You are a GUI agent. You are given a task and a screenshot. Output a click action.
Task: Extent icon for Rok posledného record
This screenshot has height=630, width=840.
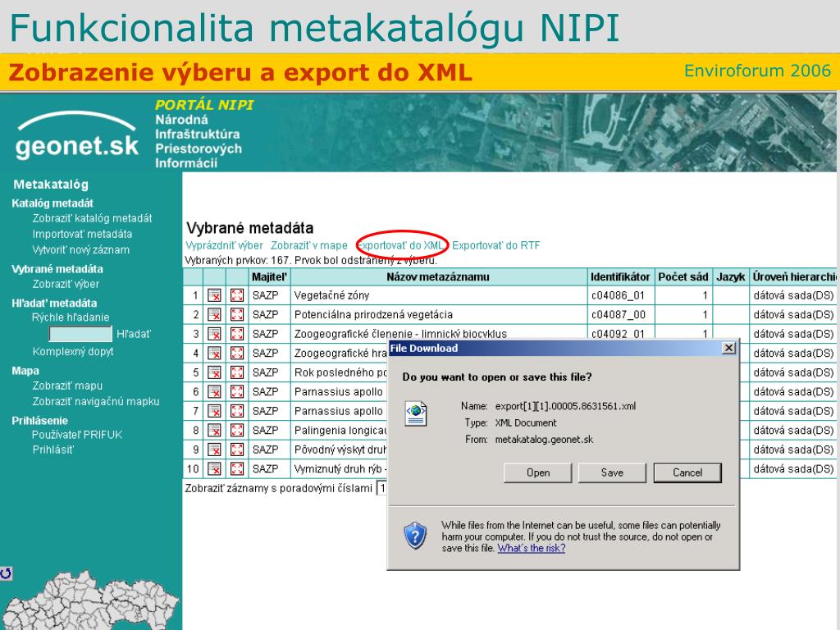tap(237, 372)
